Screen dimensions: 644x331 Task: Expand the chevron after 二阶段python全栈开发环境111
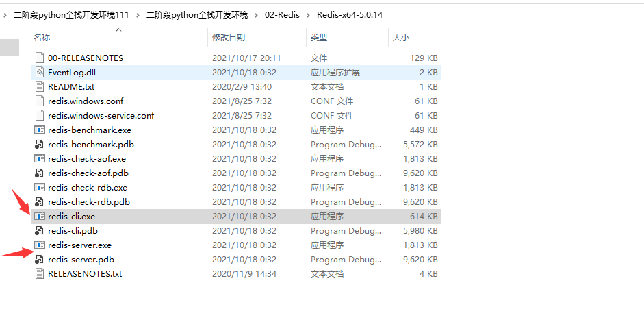[138, 15]
